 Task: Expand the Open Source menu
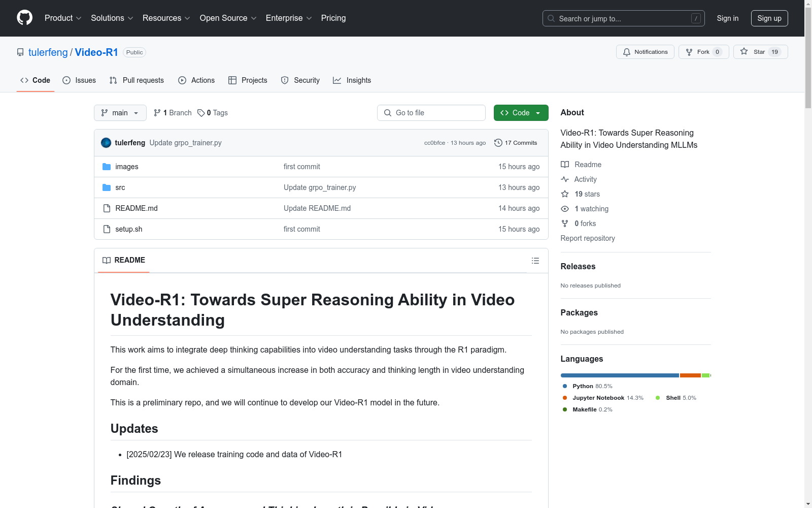[x=228, y=18]
